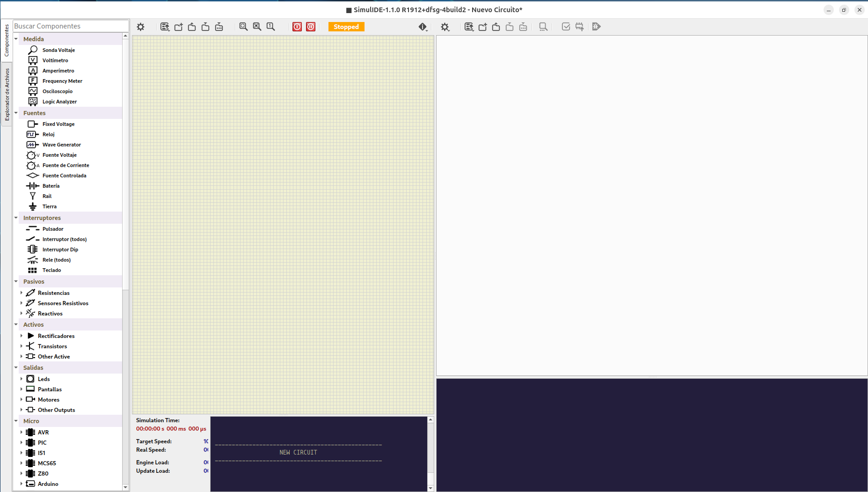Screen dimensions: 868x492
Task: Pick the Reloj clock source
Action: 48,134
